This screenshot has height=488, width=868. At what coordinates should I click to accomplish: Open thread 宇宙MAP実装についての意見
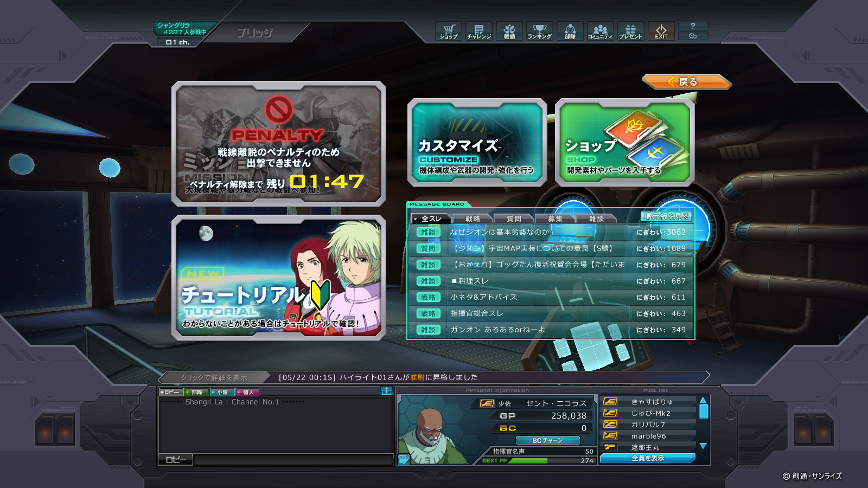[x=533, y=248]
